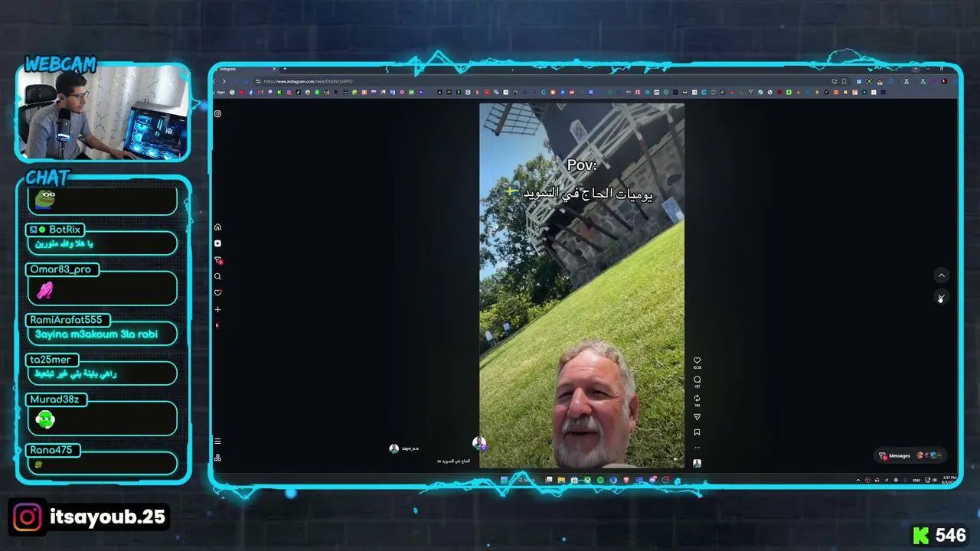The image size is (980, 551).
Task: Open the Instagram logo home link
Action: [217, 114]
